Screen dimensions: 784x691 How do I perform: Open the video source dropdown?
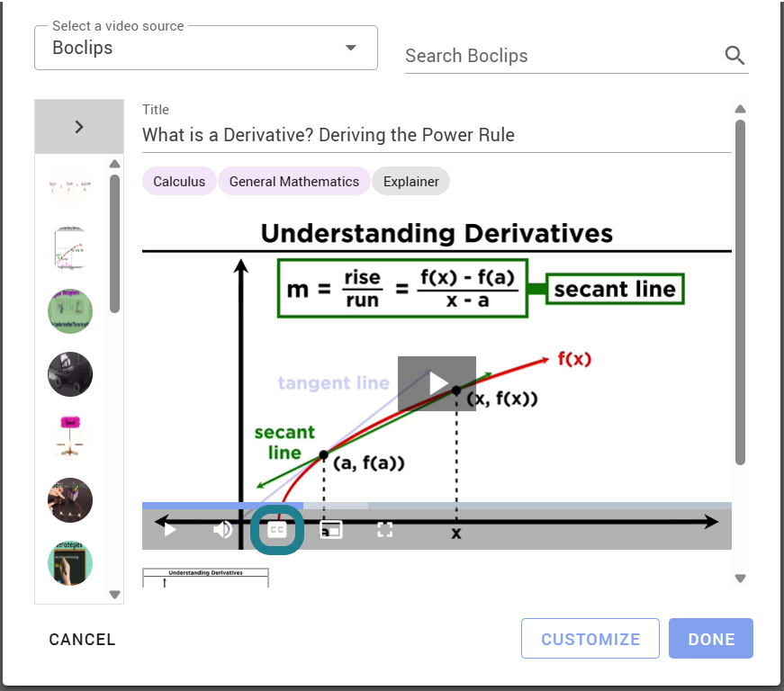(206, 48)
